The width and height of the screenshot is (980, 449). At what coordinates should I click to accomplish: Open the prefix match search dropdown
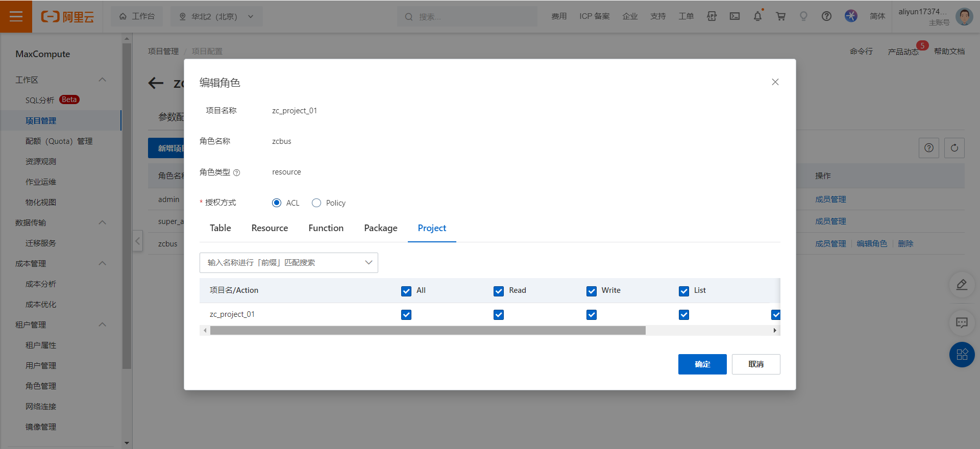[x=288, y=263]
